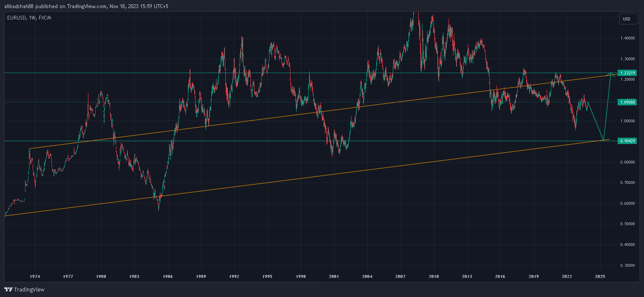Screen dimensions: 644x297
Task: Click the 1977 time axis label
Action: pyautogui.click(x=68, y=276)
